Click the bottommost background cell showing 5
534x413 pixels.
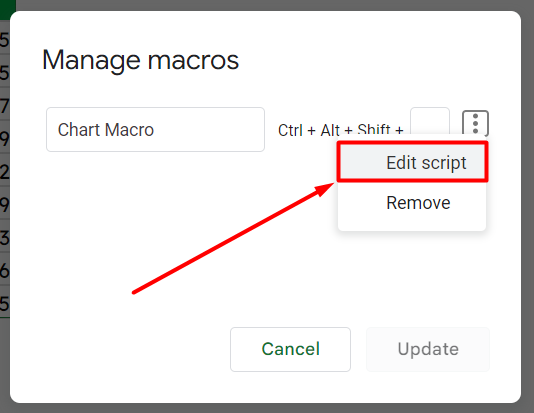point(4,303)
